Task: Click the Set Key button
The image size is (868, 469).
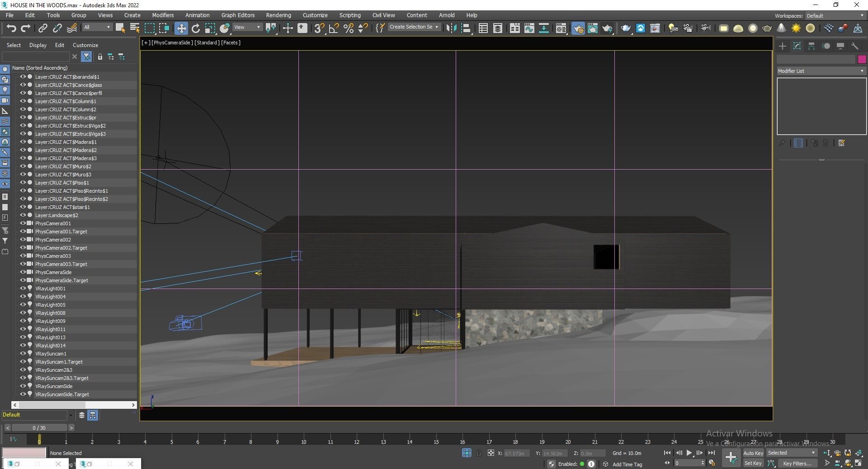Action: (x=753, y=463)
